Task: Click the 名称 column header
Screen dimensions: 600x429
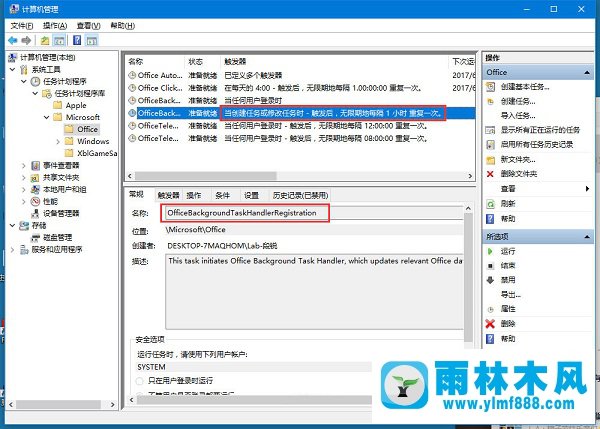Action: [x=155, y=62]
